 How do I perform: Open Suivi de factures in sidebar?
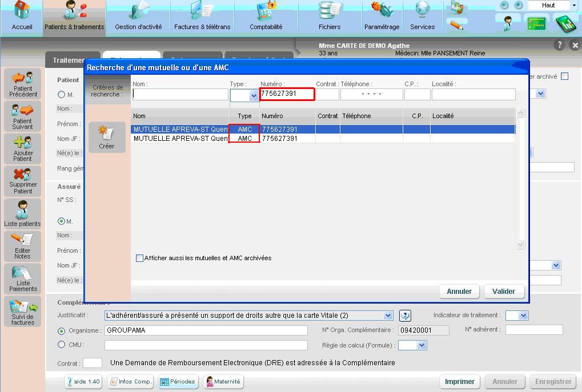point(23,311)
